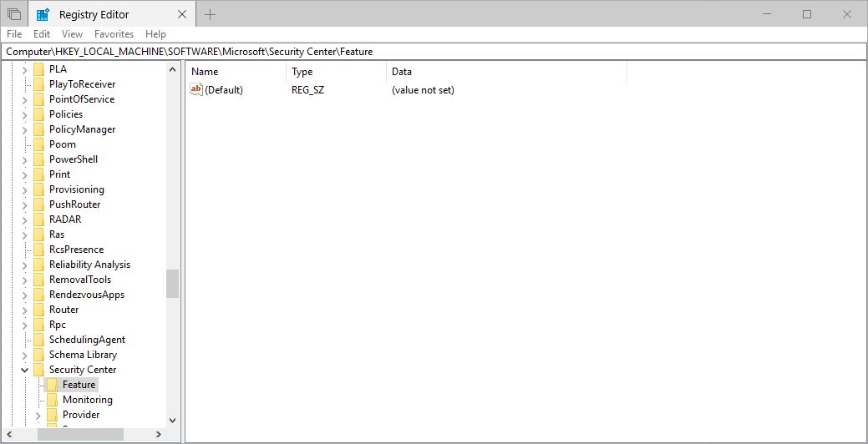The height and width of the screenshot is (444, 868).
Task: Click the tab overview icon in title bar
Action: tap(14, 15)
